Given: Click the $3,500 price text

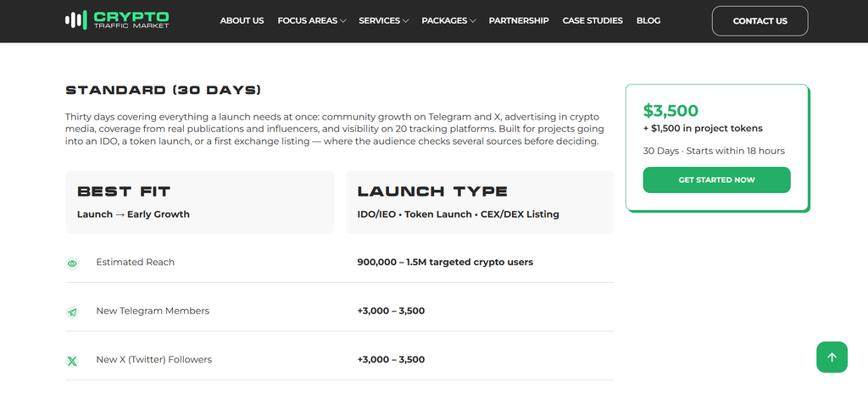Looking at the screenshot, I should [670, 111].
